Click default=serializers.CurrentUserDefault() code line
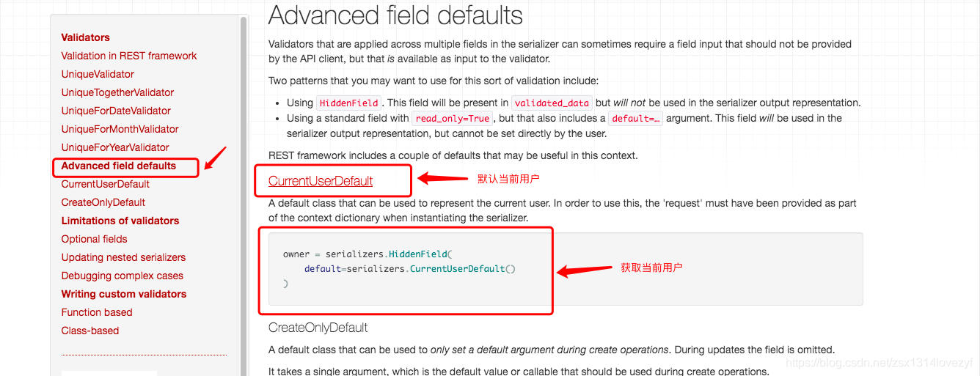This screenshot has width=980, height=376. click(410, 269)
